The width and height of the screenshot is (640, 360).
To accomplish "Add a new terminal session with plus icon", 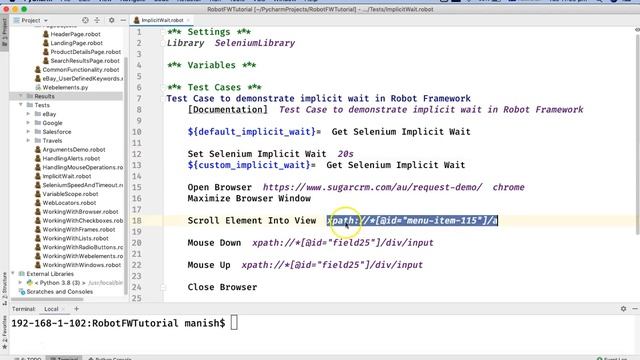I will [x=76, y=309].
